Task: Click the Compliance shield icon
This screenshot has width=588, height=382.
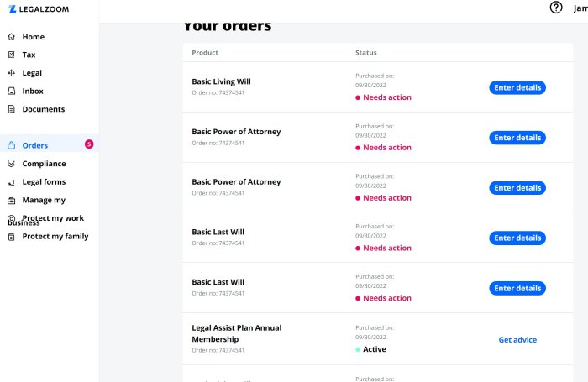Action: [x=12, y=164]
